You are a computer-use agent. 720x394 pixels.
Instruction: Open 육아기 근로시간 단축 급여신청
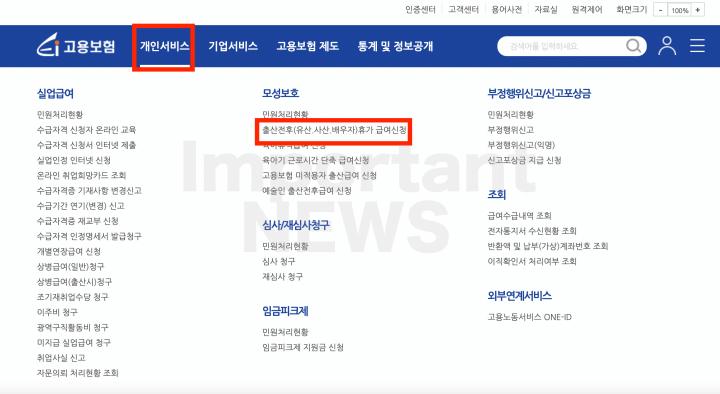(x=315, y=160)
